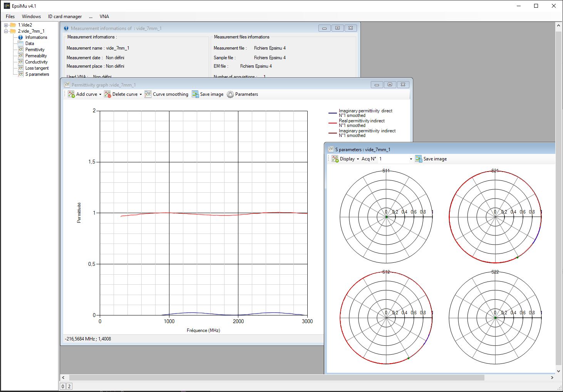Click Save image icon in S parameters window
The image size is (563, 392).
(x=419, y=159)
